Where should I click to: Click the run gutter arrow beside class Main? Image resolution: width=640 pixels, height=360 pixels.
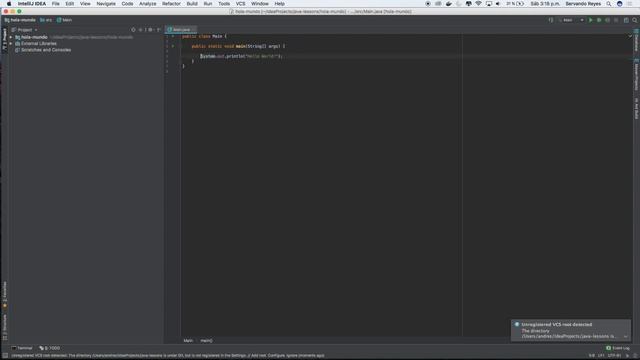[173, 36]
